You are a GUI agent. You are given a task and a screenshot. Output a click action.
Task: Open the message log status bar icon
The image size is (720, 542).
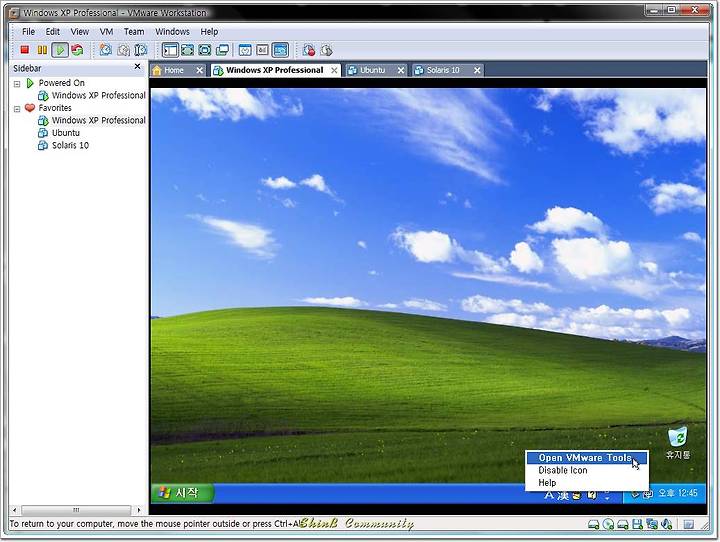click(688, 524)
